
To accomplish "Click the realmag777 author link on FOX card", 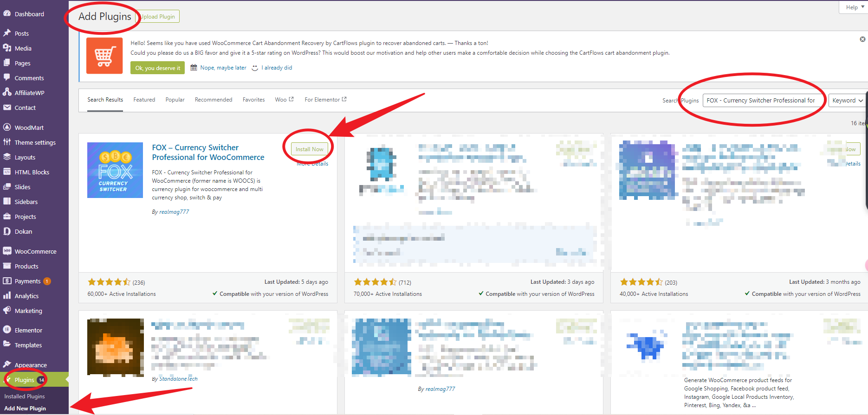I will tap(174, 212).
